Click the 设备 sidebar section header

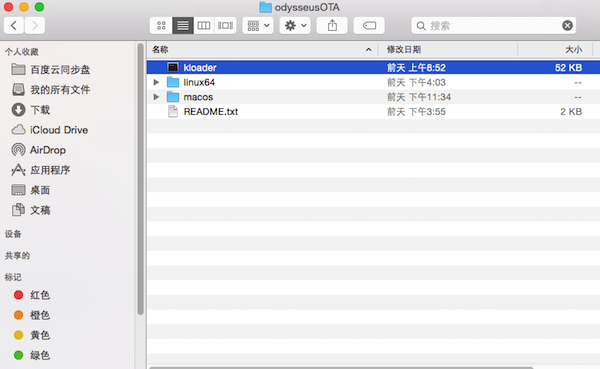tap(13, 234)
